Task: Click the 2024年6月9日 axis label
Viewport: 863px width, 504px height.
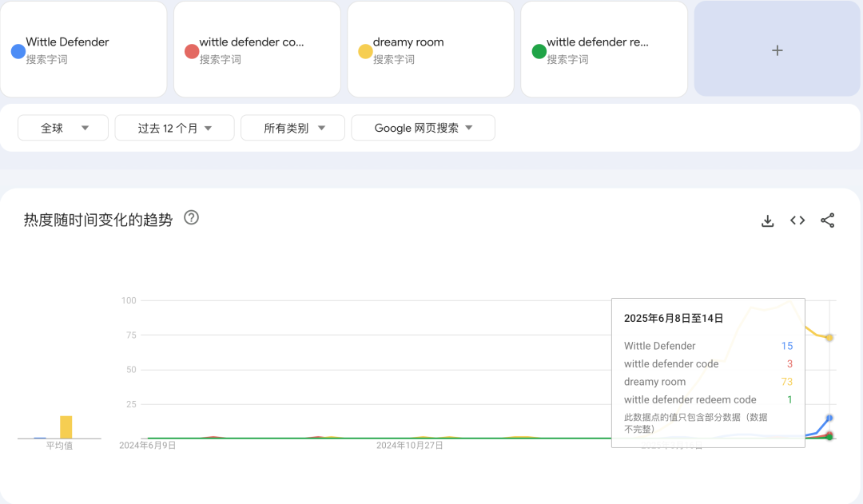Action: pos(149,445)
